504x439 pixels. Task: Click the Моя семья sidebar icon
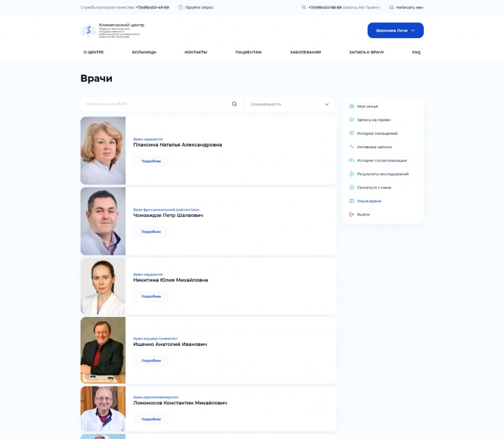pos(351,106)
